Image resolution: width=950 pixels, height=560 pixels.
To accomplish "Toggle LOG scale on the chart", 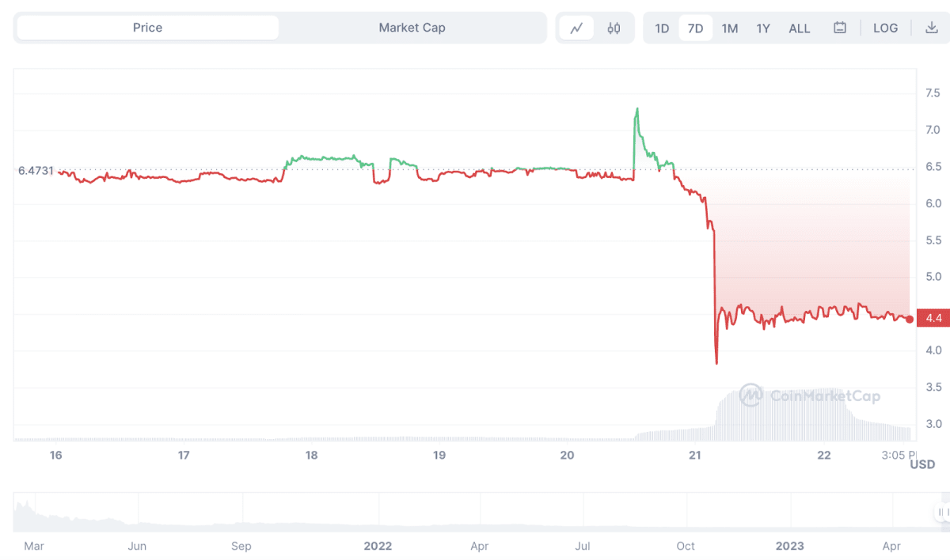I will 886,27.
